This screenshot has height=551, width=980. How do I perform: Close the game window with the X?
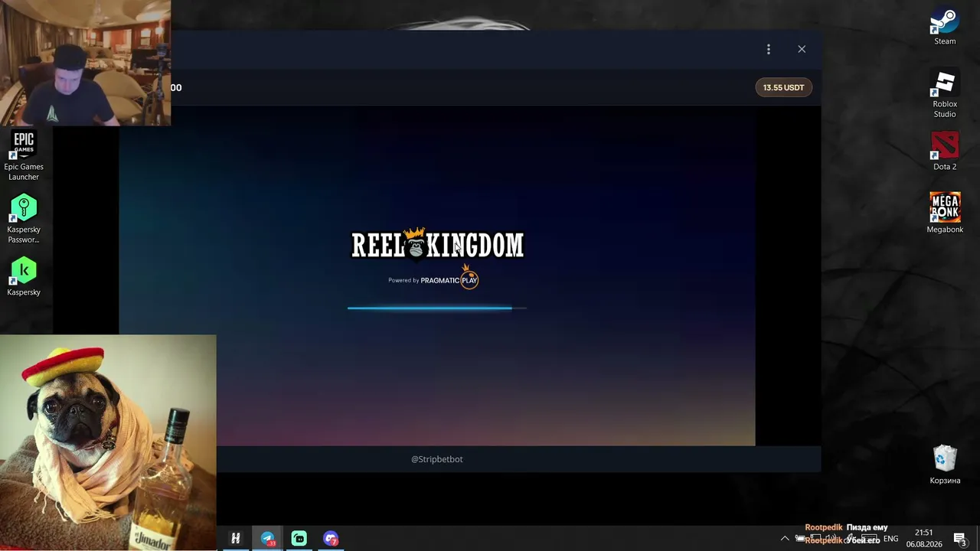(802, 49)
